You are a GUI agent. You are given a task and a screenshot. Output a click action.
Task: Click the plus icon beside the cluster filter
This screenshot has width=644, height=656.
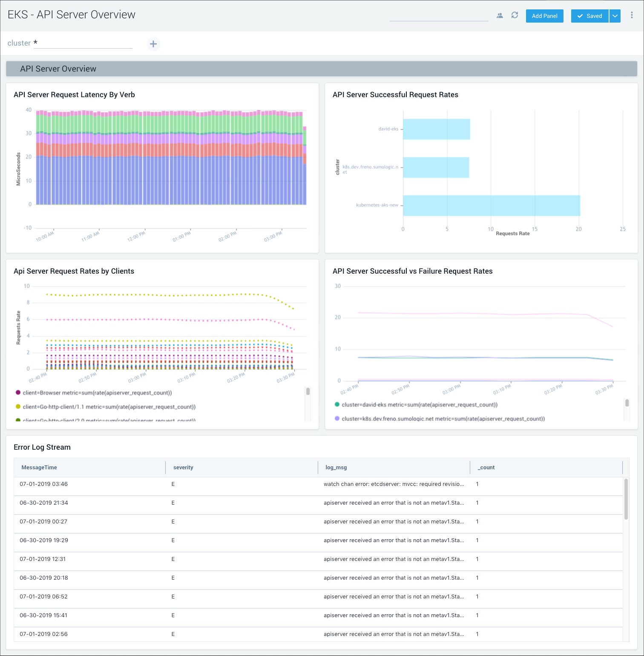tap(153, 44)
